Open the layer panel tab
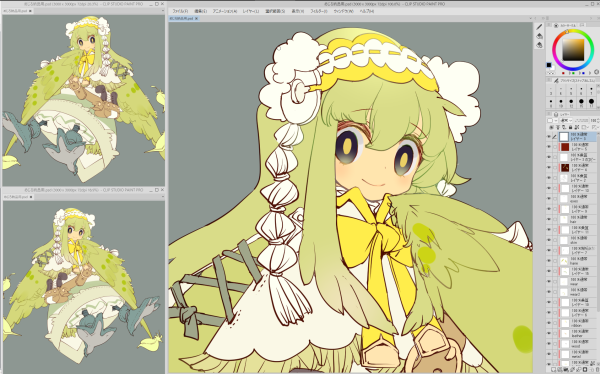This screenshot has height=374, width=600. click(561, 114)
